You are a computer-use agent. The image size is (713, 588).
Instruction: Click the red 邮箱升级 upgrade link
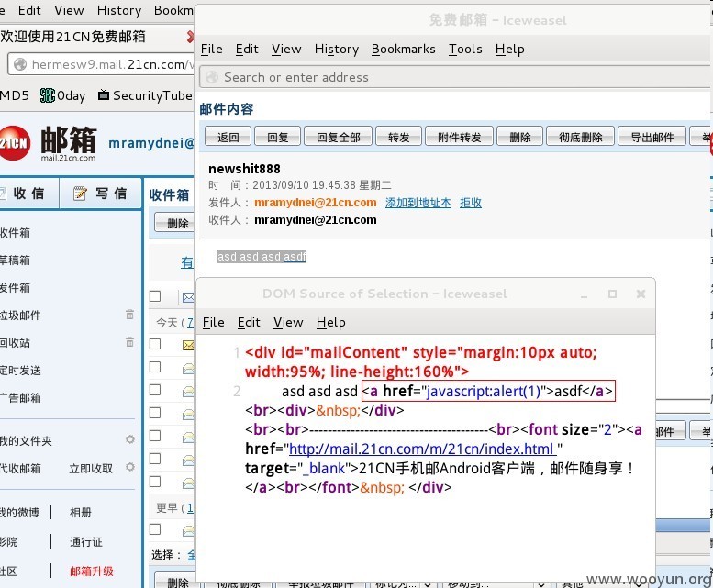(x=92, y=571)
